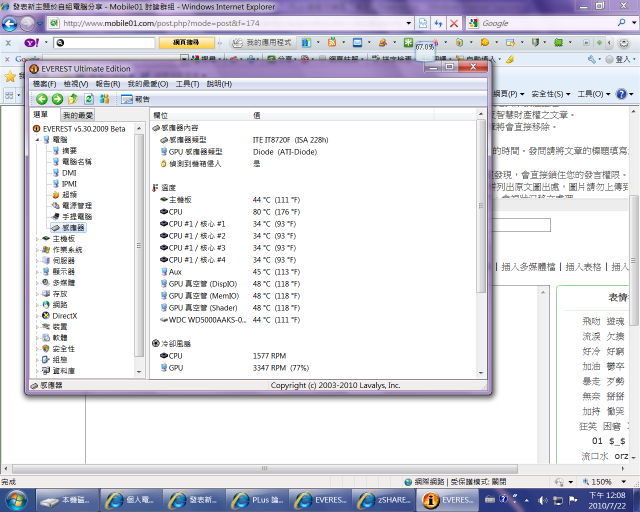Click the 值 value column header
Screen dimensions: 640x512
[342, 115]
